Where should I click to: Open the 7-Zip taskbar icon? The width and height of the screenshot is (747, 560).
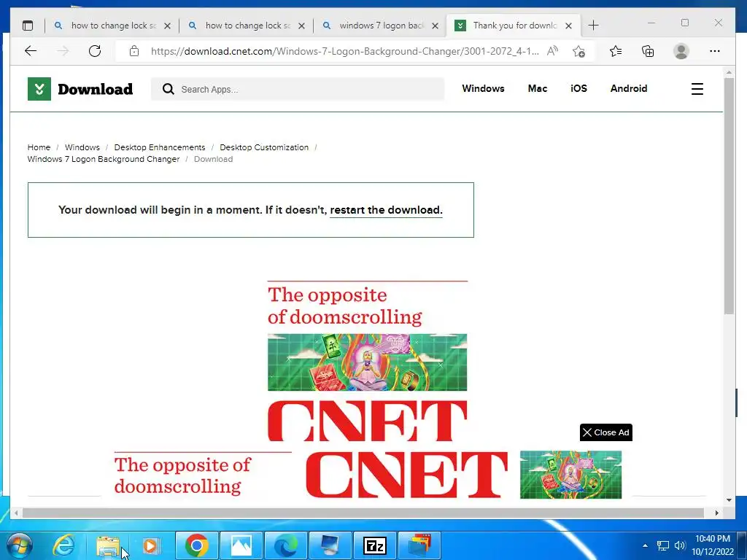pos(374,545)
